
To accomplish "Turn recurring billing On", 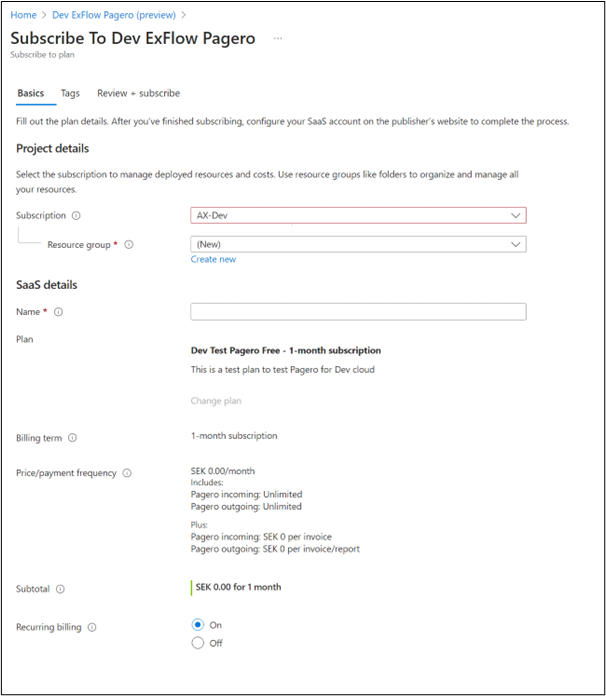I will [x=198, y=625].
